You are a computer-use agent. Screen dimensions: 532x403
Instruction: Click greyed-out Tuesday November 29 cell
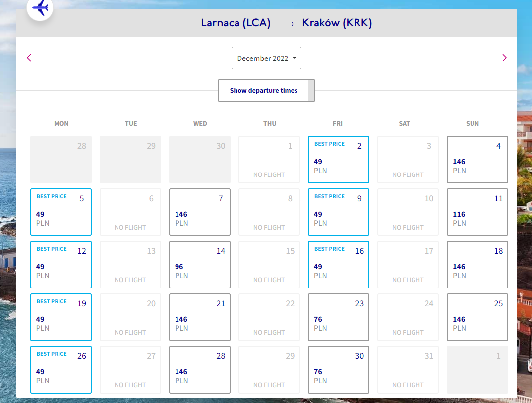[x=130, y=160]
